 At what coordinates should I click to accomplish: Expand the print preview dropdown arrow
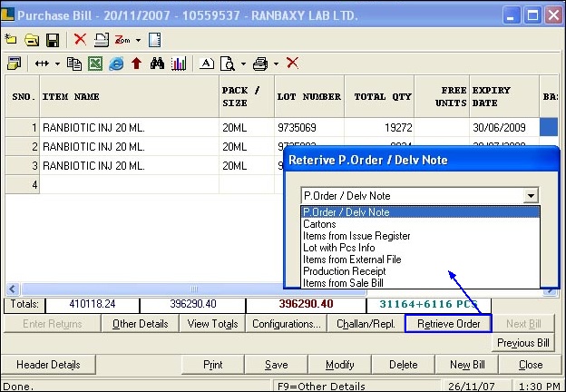coord(243,64)
